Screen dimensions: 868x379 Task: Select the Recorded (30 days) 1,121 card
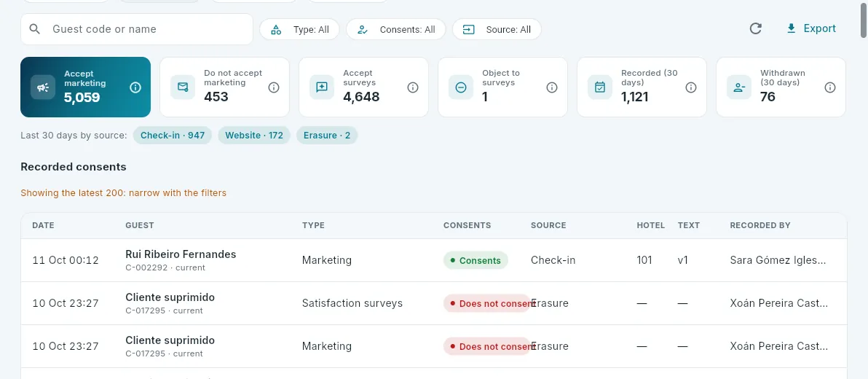642,87
